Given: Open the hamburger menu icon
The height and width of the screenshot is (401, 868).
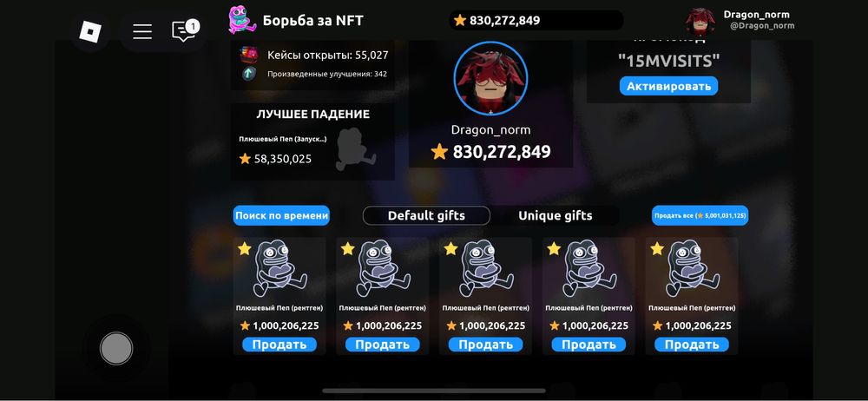Looking at the screenshot, I should (x=142, y=31).
